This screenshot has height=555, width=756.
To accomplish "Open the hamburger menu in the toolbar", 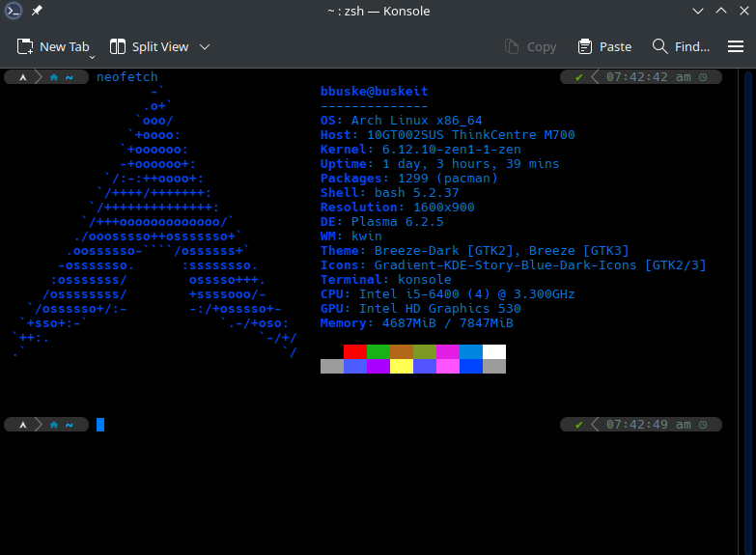I will point(735,46).
